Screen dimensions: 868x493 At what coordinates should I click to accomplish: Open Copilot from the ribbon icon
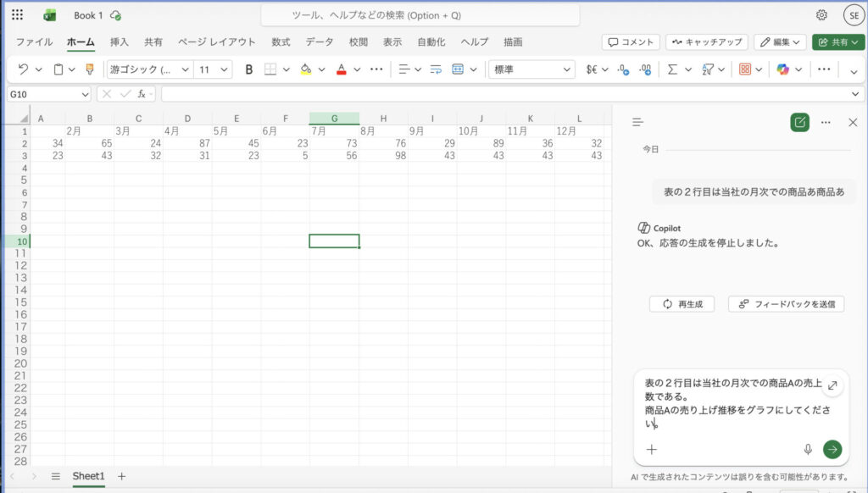(782, 69)
